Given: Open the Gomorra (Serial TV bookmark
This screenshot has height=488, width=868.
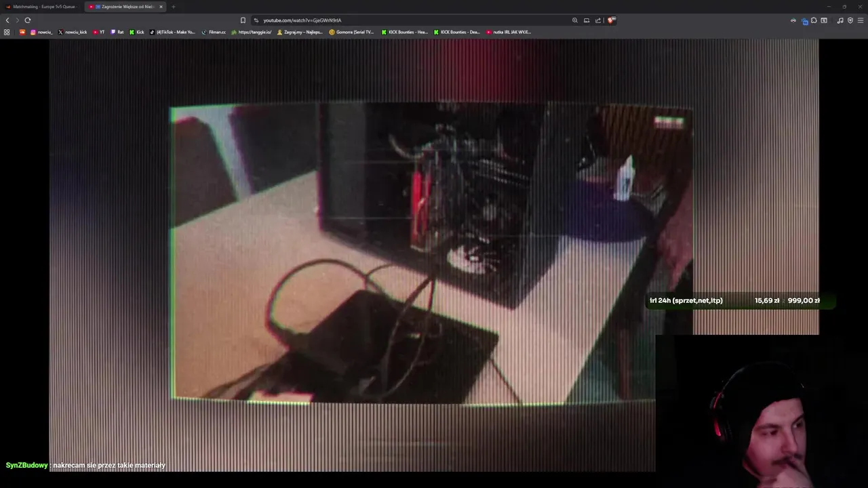Looking at the screenshot, I should pyautogui.click(x=351, y=32).
